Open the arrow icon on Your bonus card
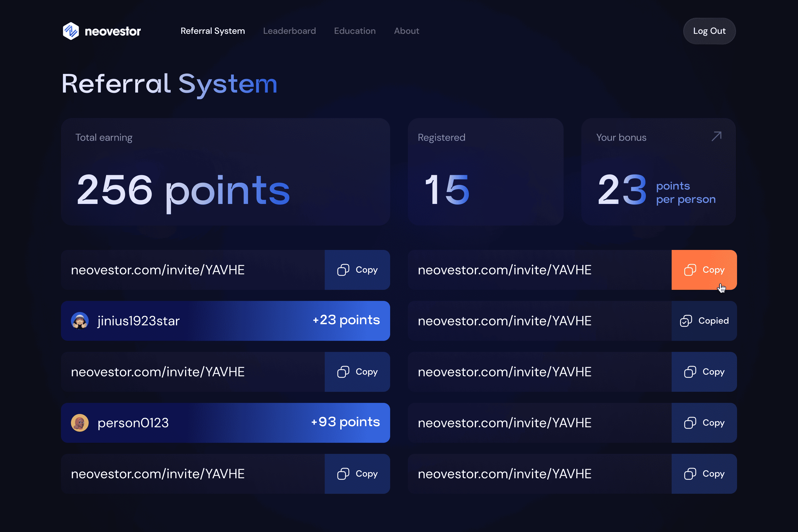The image size is (798, 532). [716, 136]
